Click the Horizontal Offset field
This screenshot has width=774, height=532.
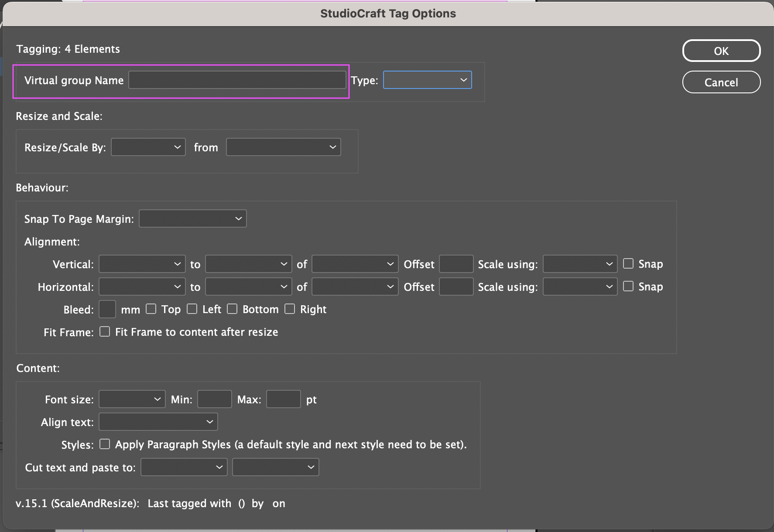click(x=456, y=287)
